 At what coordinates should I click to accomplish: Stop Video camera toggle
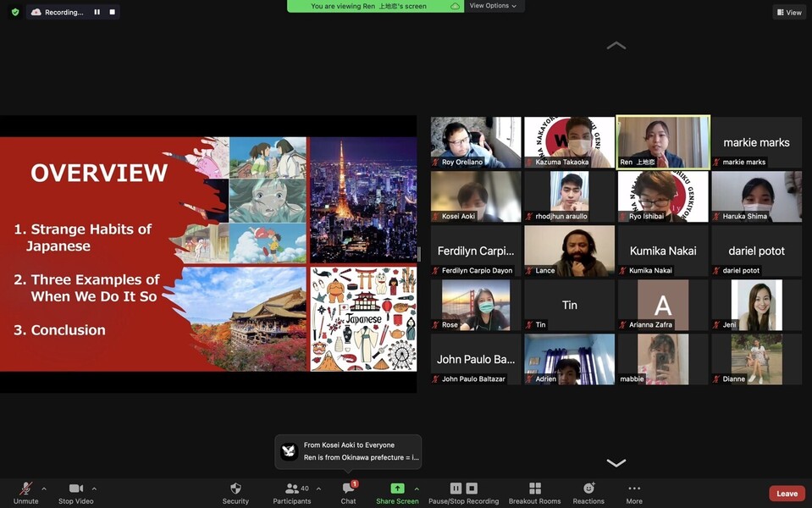coord(77,493)
